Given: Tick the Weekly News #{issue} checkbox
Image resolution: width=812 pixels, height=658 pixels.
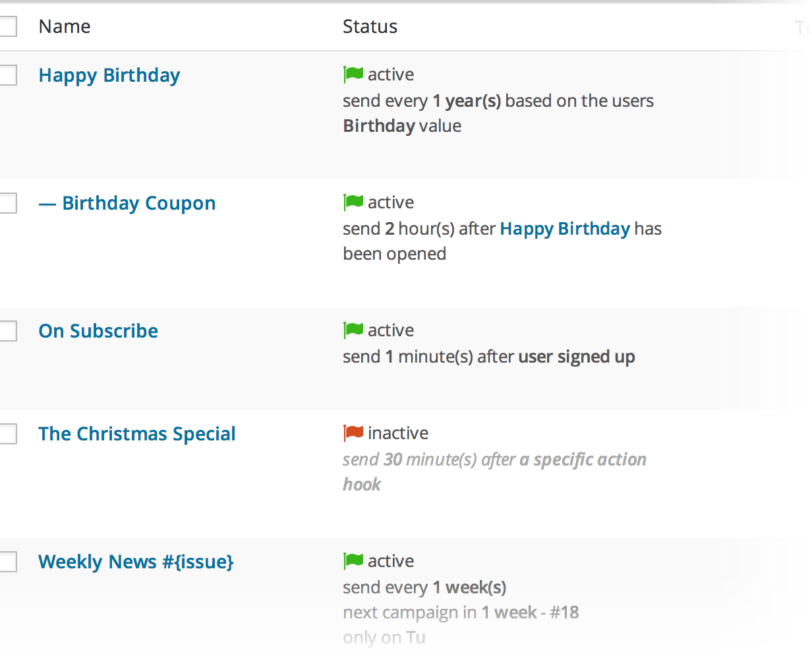Looking at the screenshot, I should (x=7, y=562).
